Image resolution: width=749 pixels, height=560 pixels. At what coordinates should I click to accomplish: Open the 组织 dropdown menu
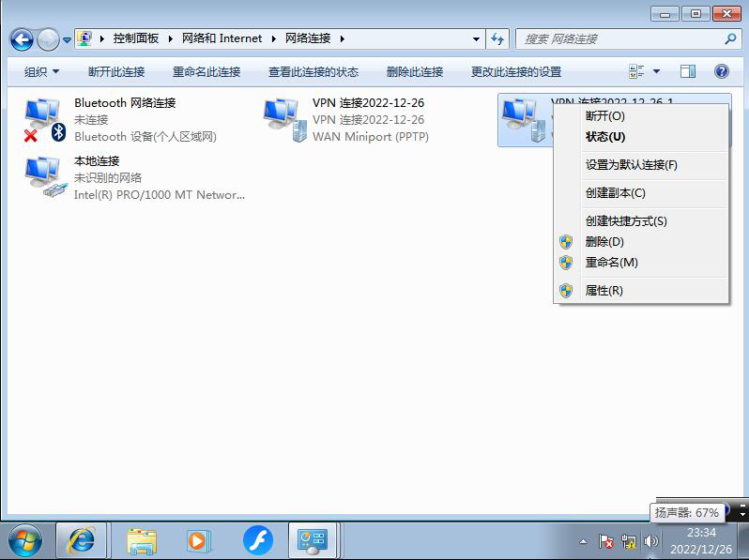click(41, 71)
